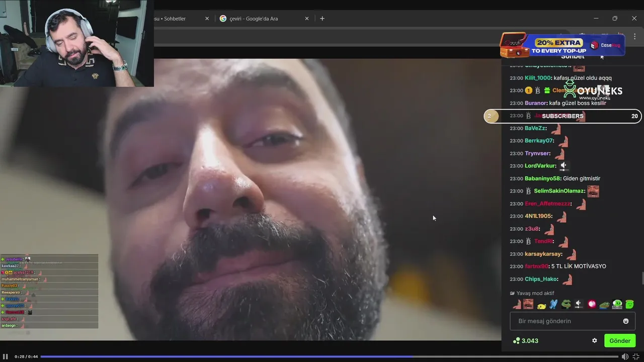Insert the blue praying hands emote
The image size is (644, 362).
pyautogui.click(x=554, y=304)
